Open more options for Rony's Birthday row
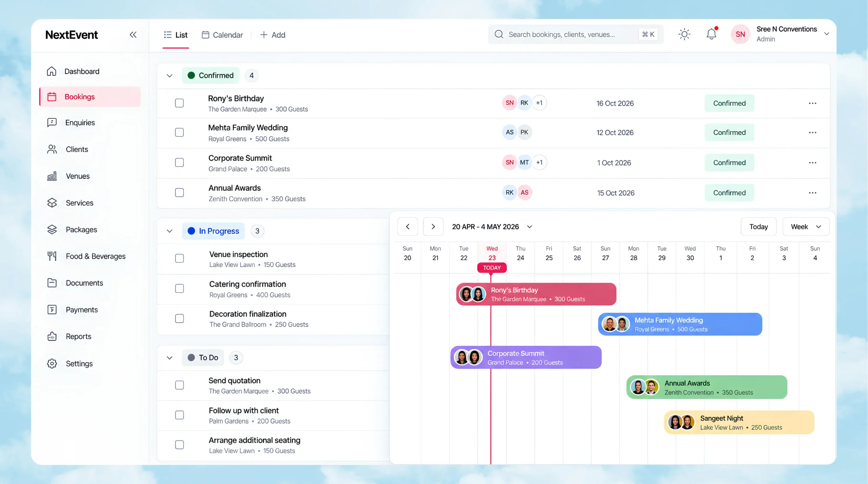This screenshot has width=868, height=484. pos(812,103)
